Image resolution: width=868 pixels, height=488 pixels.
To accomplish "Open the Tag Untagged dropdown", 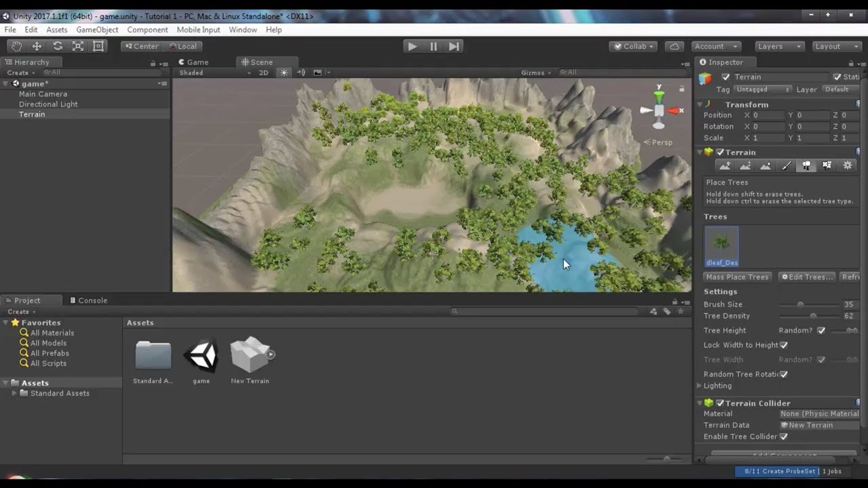I will click(x=762, y=89).
